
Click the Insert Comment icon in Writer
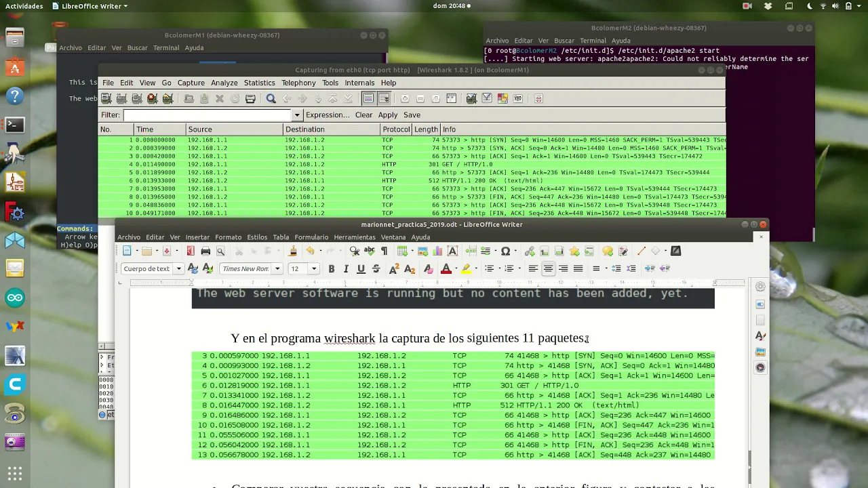pyautogui.click(x=608, y=251)
